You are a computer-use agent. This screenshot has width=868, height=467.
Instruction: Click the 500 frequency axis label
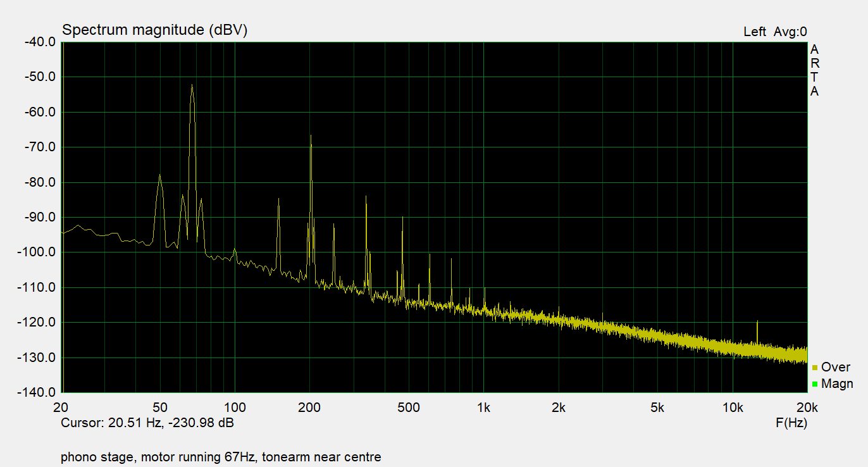[x=409, y=407]
